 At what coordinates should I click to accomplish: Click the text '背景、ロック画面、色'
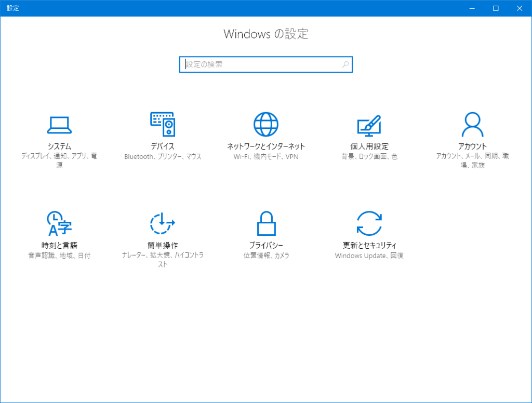[x=369, y=156]
